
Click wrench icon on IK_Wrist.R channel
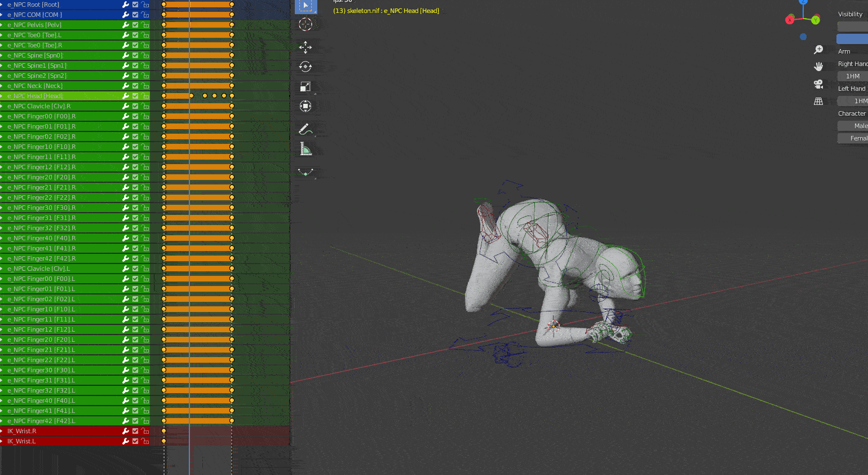126,431
